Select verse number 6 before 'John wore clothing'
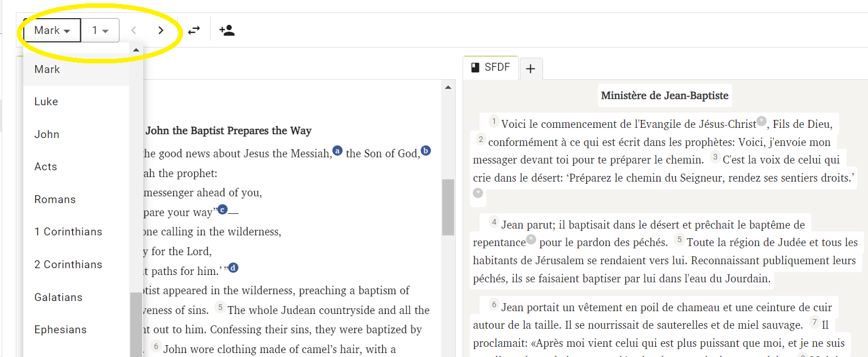The image size is (868, 357). 156,347
